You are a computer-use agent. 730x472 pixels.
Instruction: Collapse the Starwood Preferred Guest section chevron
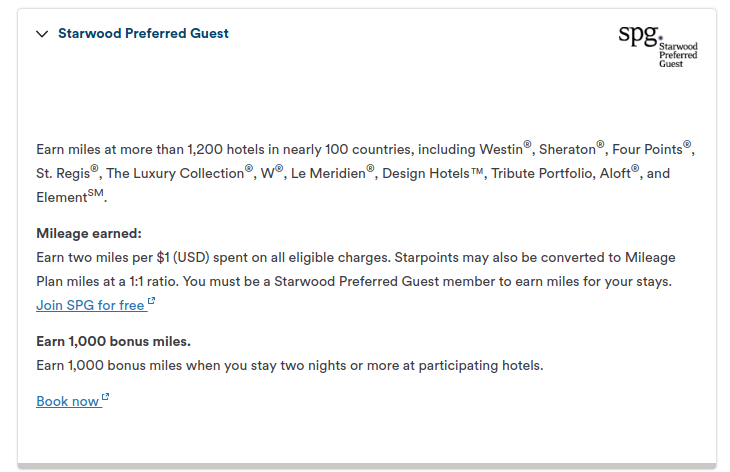42,34
